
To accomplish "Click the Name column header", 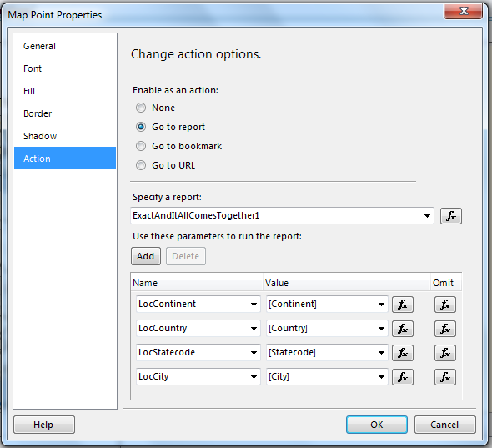I will pyautogui.click(x=197, y=283).
